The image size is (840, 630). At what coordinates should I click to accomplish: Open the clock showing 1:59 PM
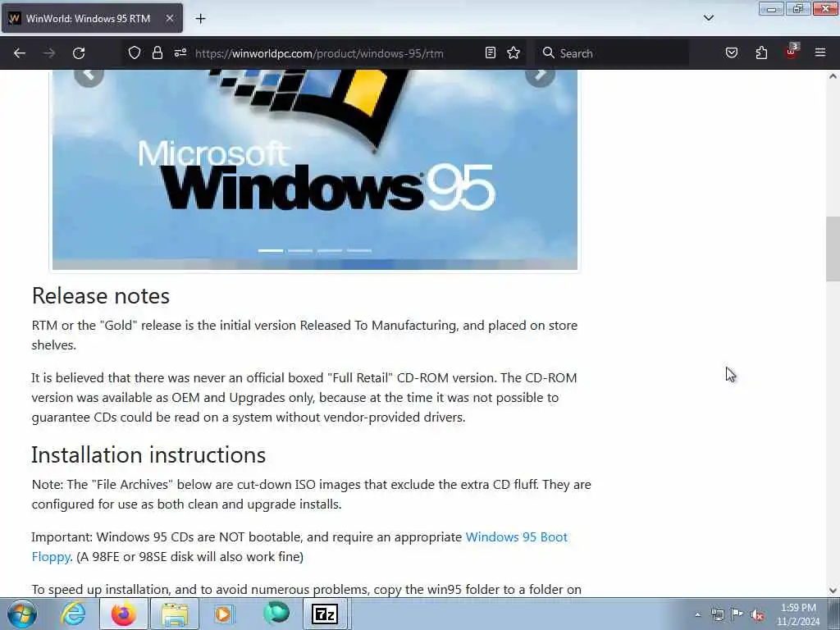pyautogui.click(x=798, y=614)
